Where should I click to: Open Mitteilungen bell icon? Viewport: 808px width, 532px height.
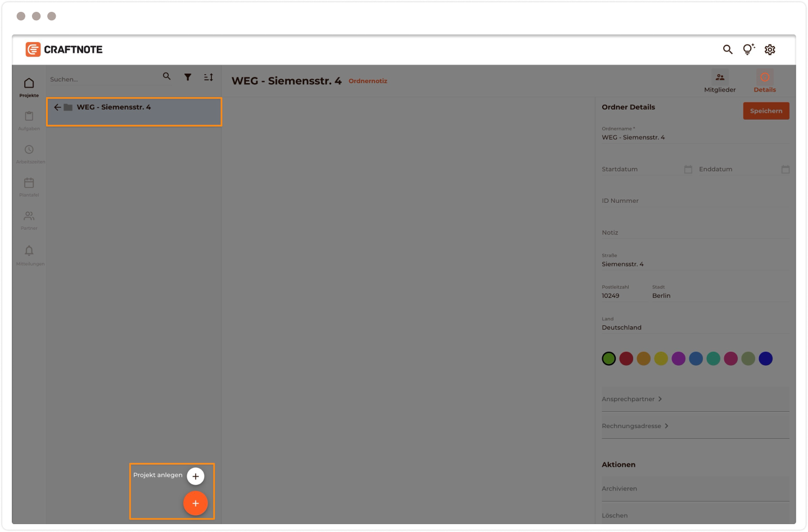[29, 251]
